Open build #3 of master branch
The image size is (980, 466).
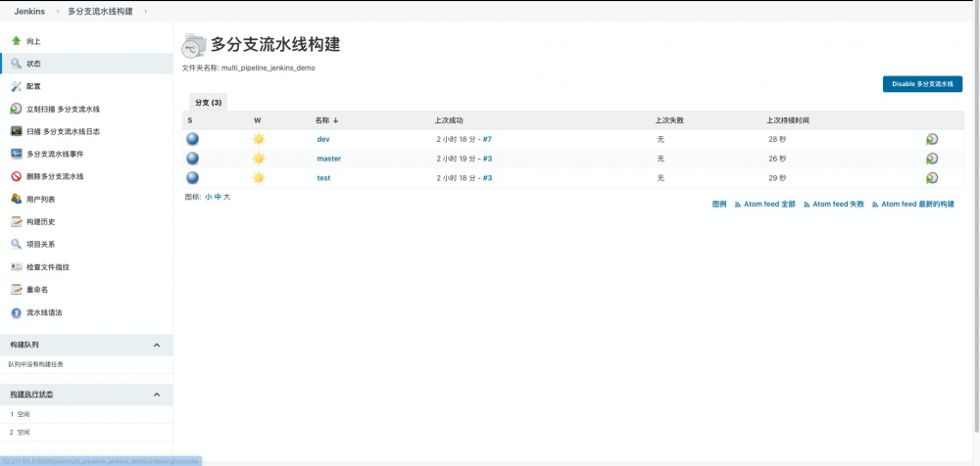487,159
